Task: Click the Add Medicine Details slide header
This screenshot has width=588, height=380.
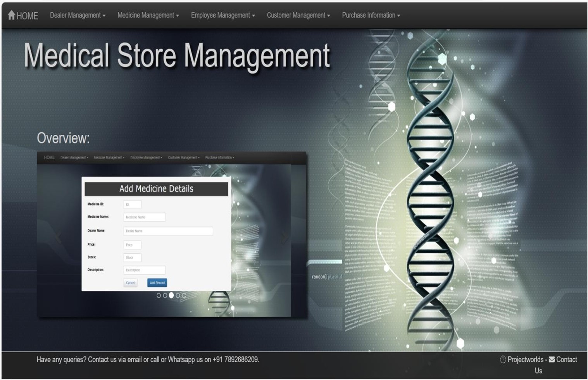Action: [156, 189]
